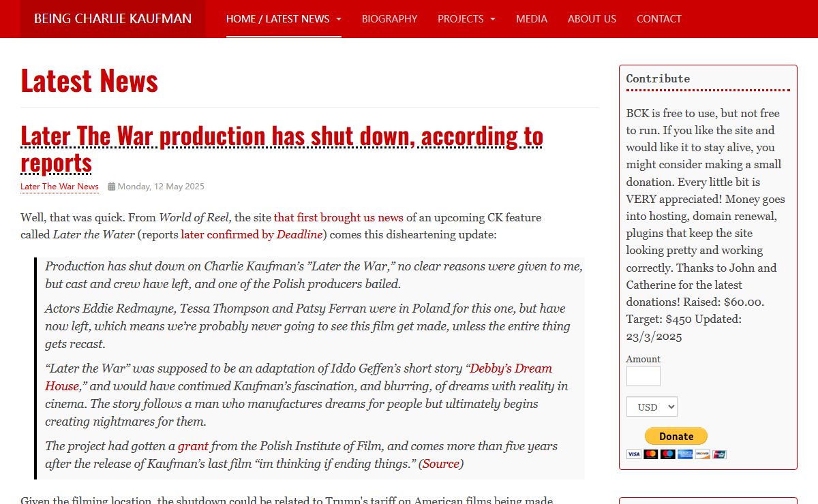Click the Discover card icon
Image resolution: width=818 pixels, height=504 pixels.
click(x=702, y=454)
